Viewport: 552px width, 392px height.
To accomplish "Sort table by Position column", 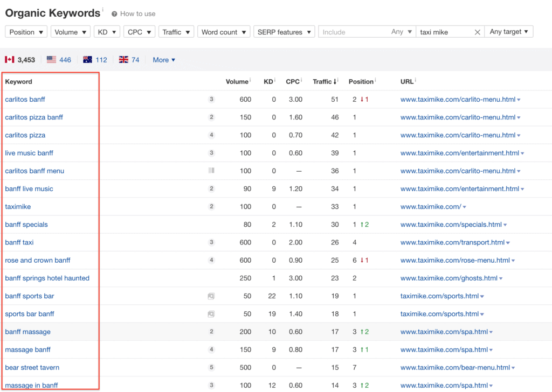I will 361,81.
